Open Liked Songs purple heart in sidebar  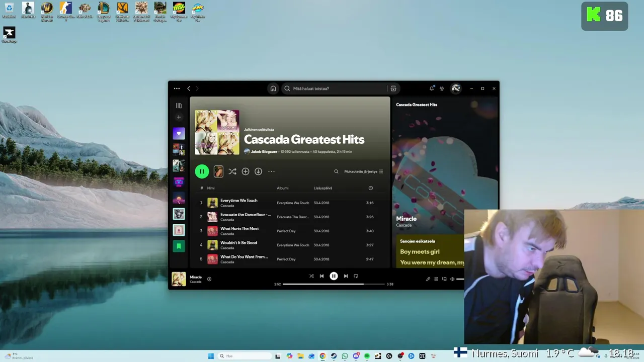point(179,134)
